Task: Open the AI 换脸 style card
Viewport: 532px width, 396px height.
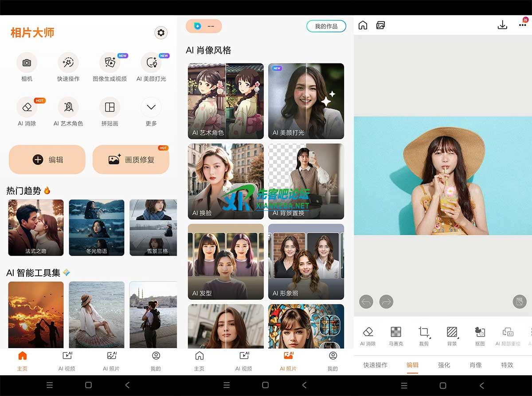Action: pyautogui.click(x=226, y=181)
